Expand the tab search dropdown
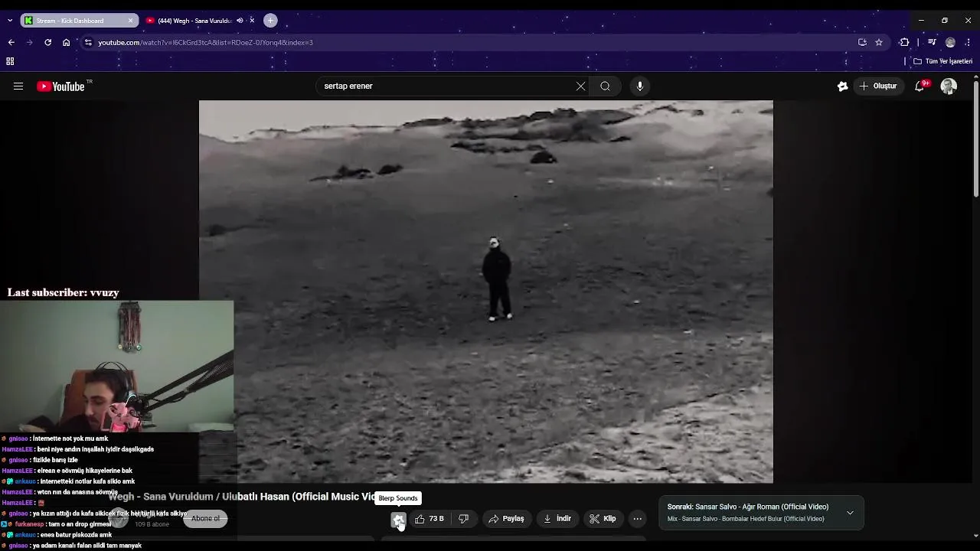 (x=9, y=21)
